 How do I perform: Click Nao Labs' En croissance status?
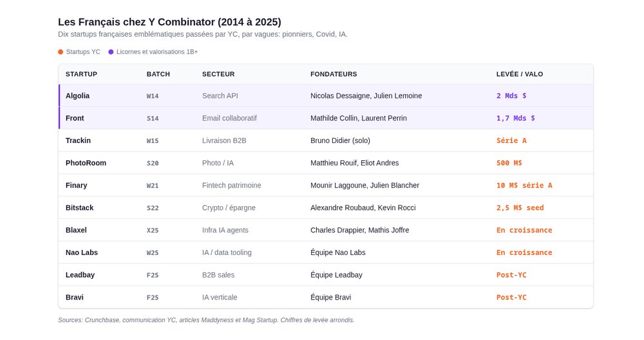click(524, 252)
